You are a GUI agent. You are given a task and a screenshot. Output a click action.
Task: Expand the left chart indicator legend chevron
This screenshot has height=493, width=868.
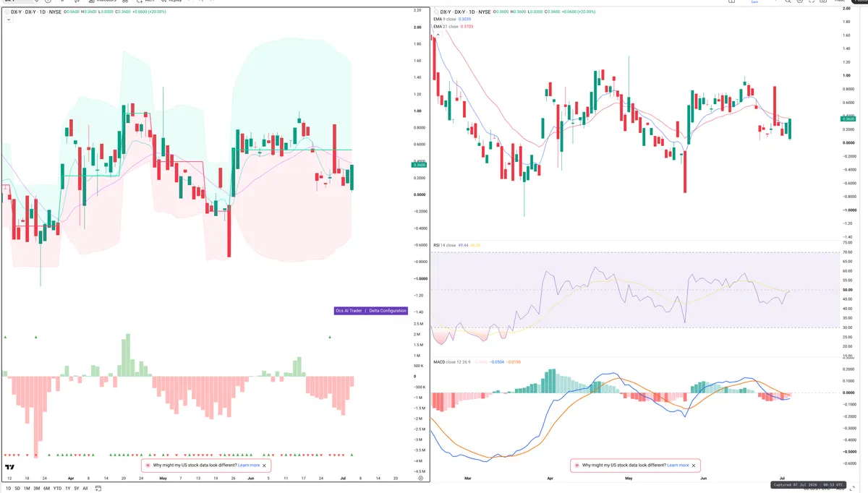pyautogui.click(x=8, y=20)
